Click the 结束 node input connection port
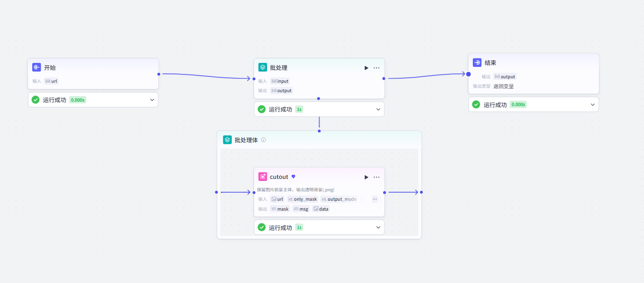Image resolution: width=644 pixels, height=283 pixels. [468, 74]
